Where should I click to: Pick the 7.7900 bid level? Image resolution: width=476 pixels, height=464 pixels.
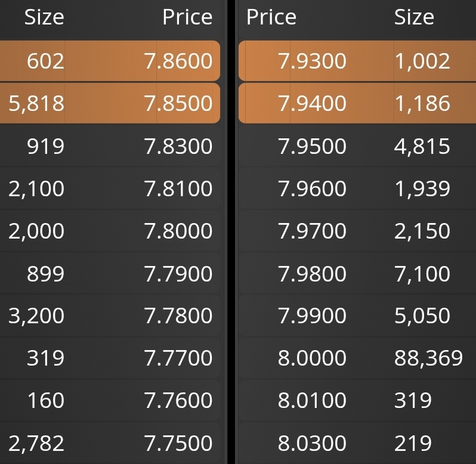pos(178,274)
